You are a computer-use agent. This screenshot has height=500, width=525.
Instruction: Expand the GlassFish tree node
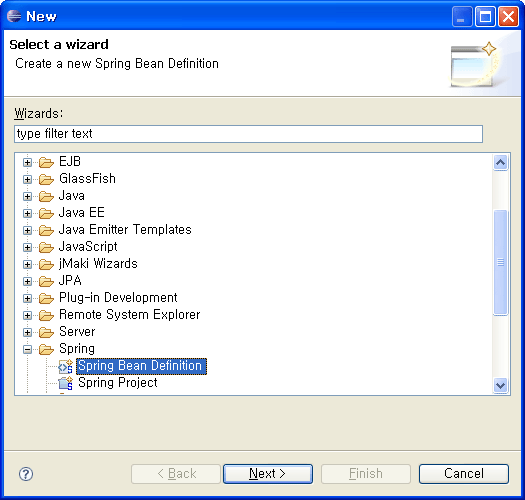[27, 180]
